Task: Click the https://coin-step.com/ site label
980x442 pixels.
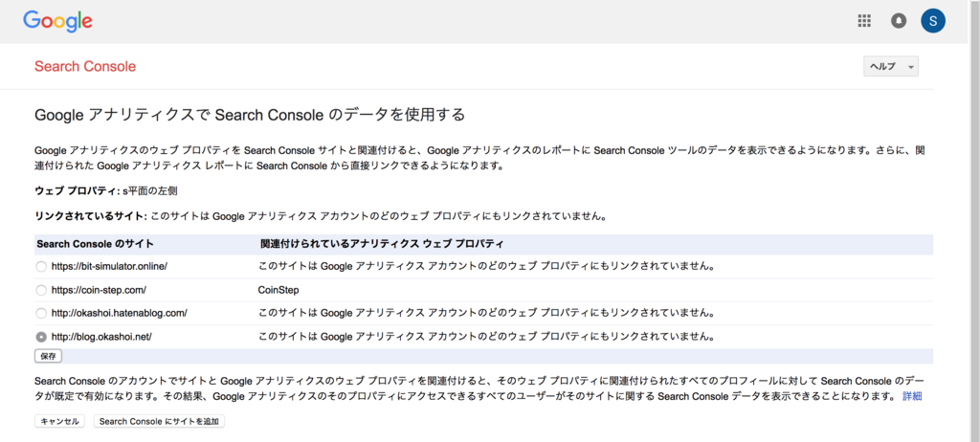Action: tap(99, 290)
